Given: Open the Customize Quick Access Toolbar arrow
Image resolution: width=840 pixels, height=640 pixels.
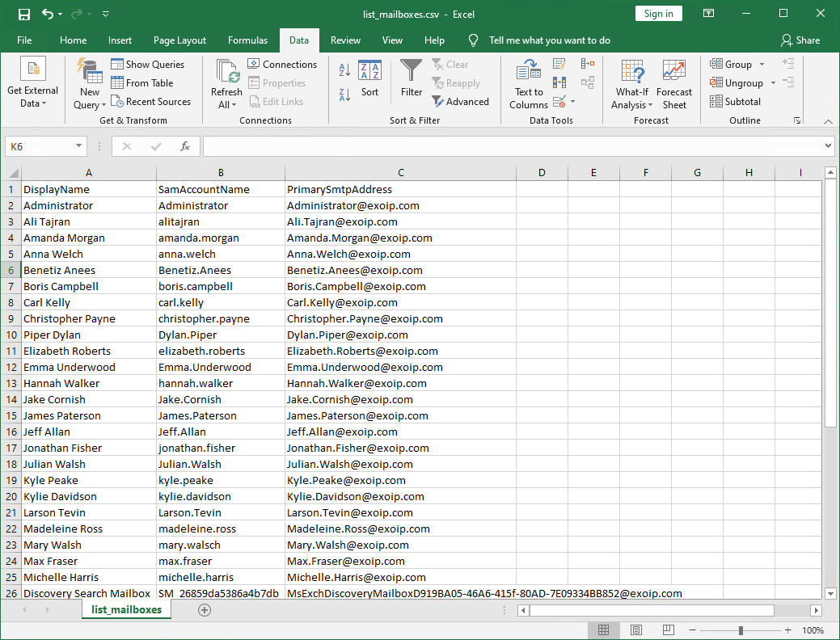Looking at the screenshot, I should point(106,15).
